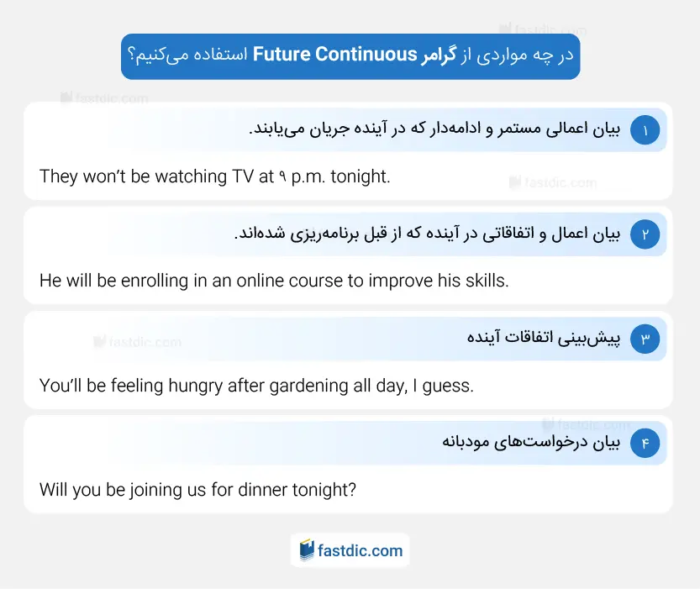Image resolution: width=700 pixels, height=589 pixels.
Task: Click the first Persian heading about continuous actions
Action: tap(434, 129)
